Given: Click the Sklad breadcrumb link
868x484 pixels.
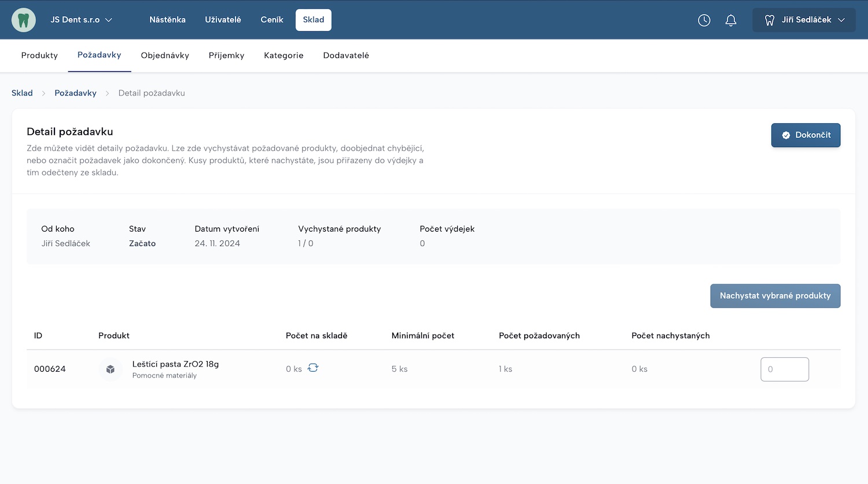Looking at the screenshot, I should [x=22, y=93].
